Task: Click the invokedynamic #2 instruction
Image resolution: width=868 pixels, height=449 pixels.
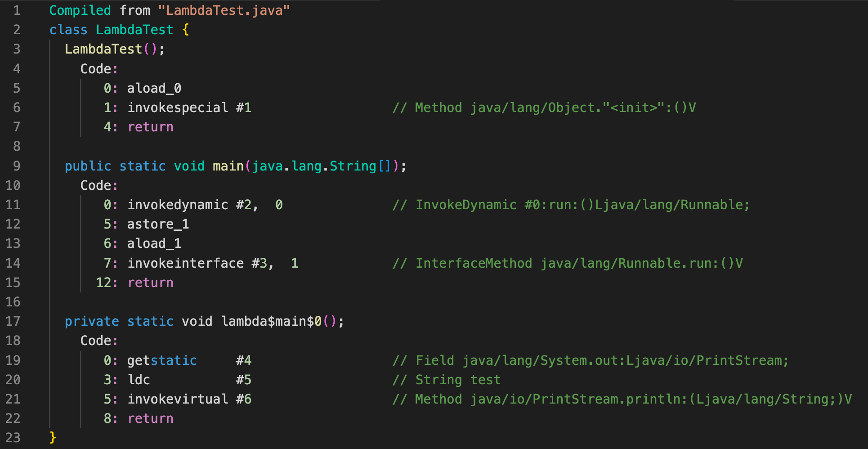Action: [205, 205]
